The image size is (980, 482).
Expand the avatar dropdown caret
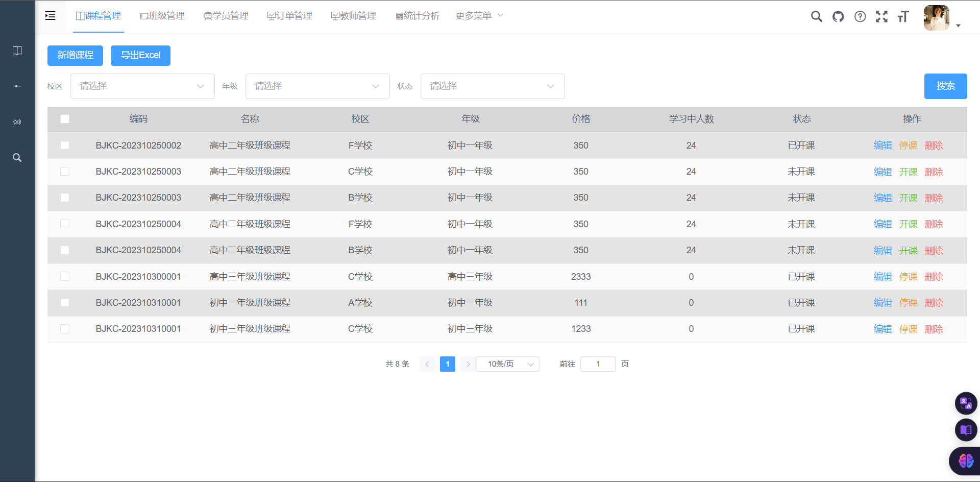(x=958, y=26)
